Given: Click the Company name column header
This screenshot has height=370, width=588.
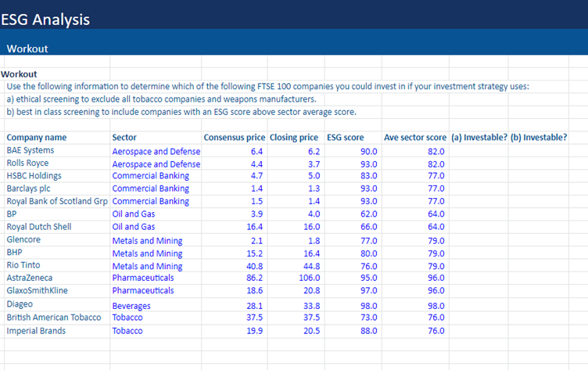Looking at the screenshot, I should [x=37, y=138].
